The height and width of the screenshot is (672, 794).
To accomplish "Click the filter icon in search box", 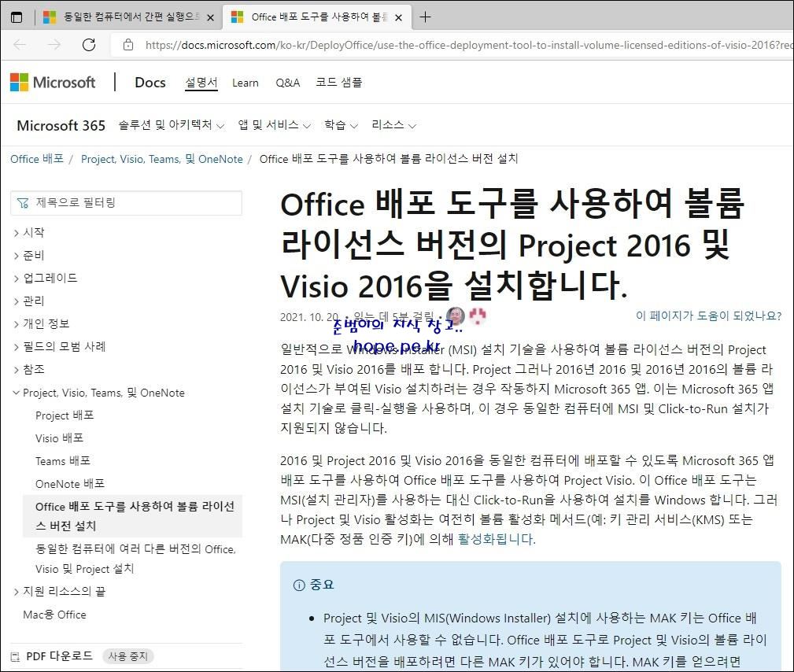I will 23,203.
